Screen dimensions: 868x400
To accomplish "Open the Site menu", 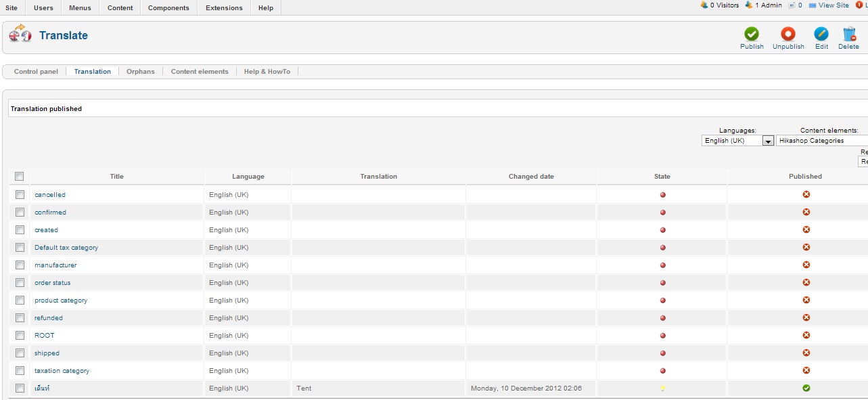I will tap(12, 7).
